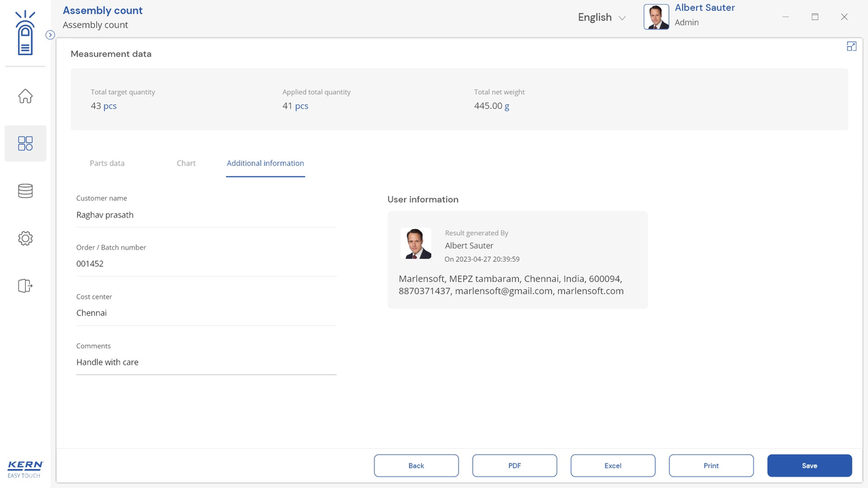The image size is (868, 488).
Task: Click the blue Save button
Action: 810,466
